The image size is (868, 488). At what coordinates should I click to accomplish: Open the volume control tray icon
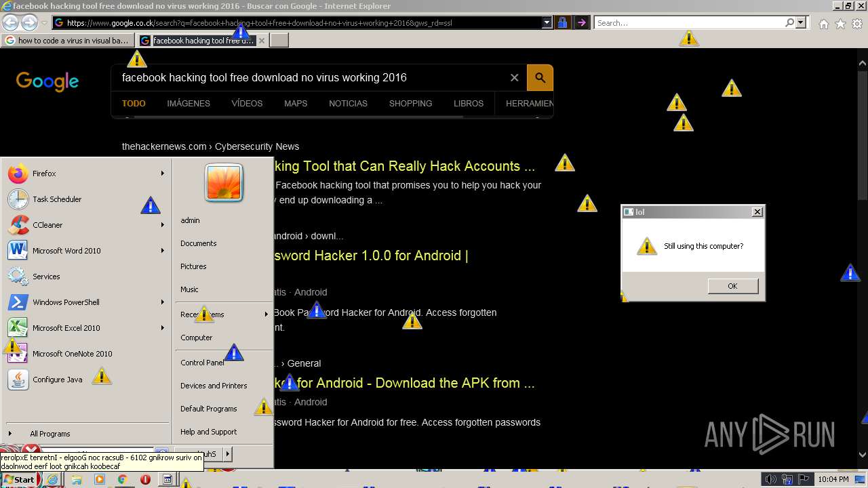pos(771,479)
